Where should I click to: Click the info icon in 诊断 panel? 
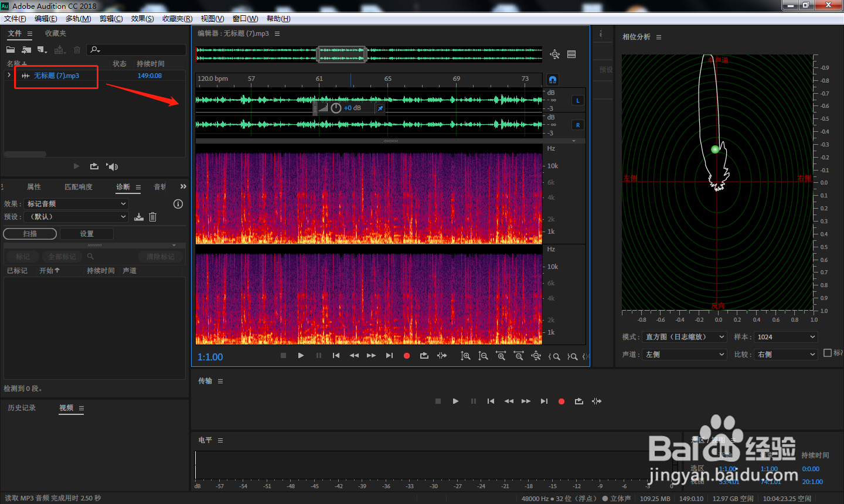click(x=178, y=204)
